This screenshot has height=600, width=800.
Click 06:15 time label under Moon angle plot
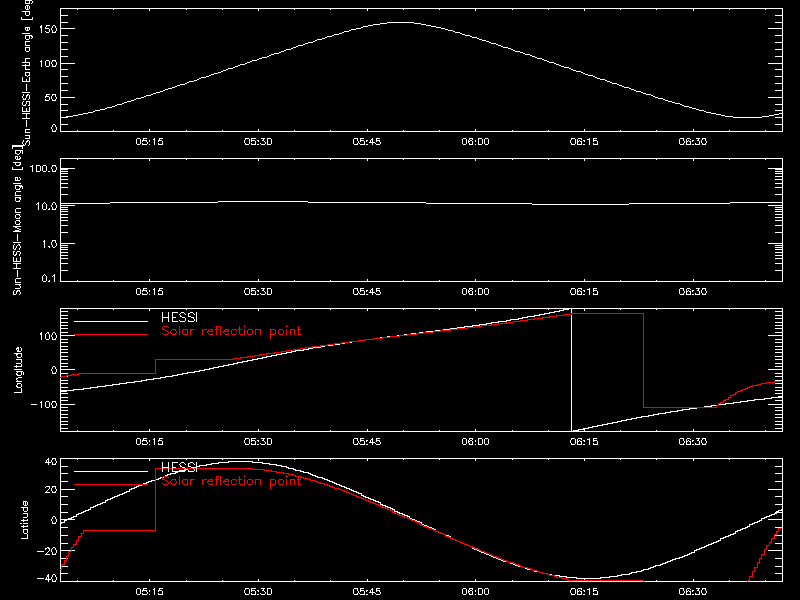pyautogui.click(x=584, y=292)
